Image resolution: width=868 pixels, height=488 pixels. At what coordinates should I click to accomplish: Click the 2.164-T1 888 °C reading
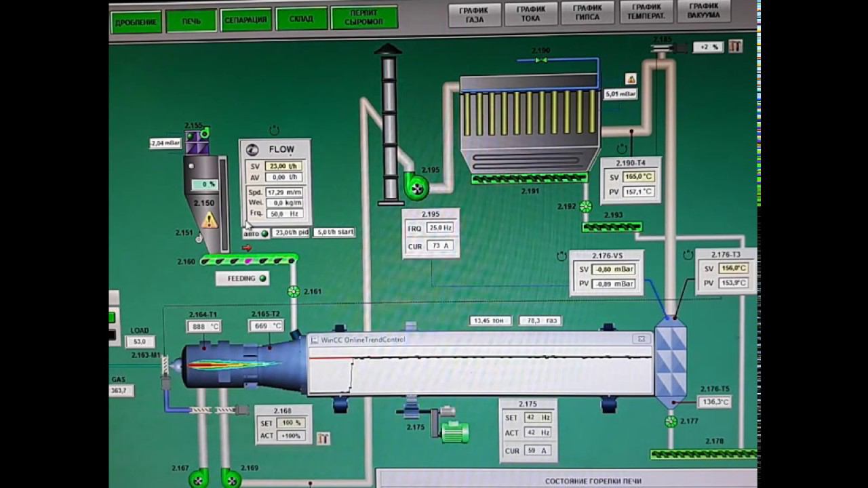click(x=204, y=327)
